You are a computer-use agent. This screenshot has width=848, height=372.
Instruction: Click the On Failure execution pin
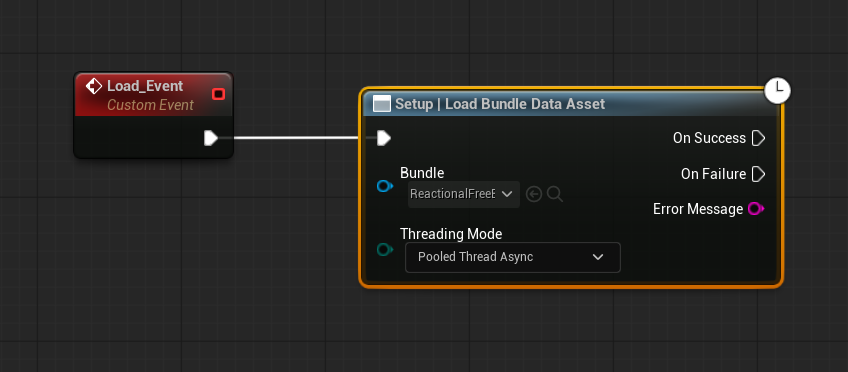click(759, 174)
